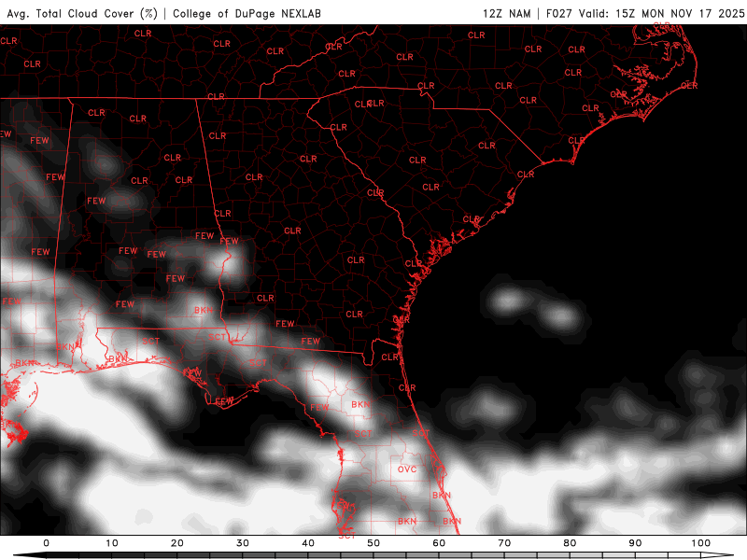Click the colorbar label '40'
Image resolution: width=747 pixels, height=560 pixels.
pos(308,543)
